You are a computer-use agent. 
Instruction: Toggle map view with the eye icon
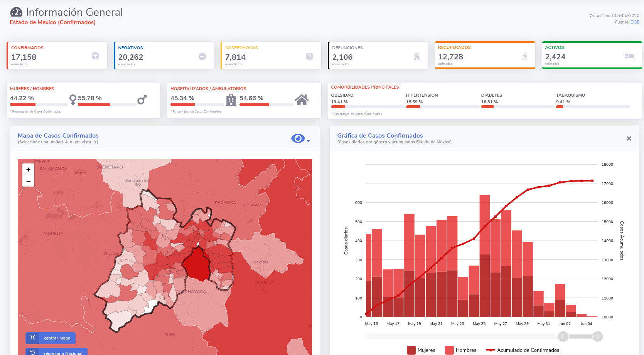pos(298,138)
